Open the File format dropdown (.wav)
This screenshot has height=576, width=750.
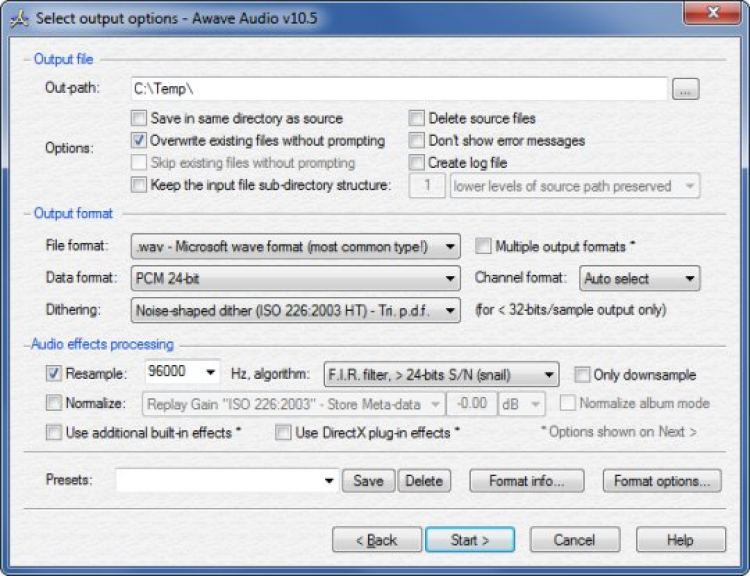click(296, 246)
